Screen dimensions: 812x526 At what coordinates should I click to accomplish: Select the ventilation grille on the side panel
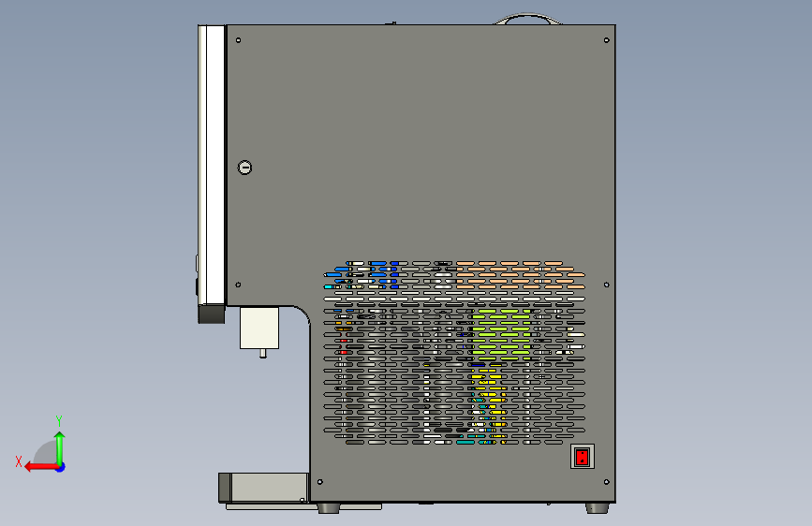tap(454, 353)
